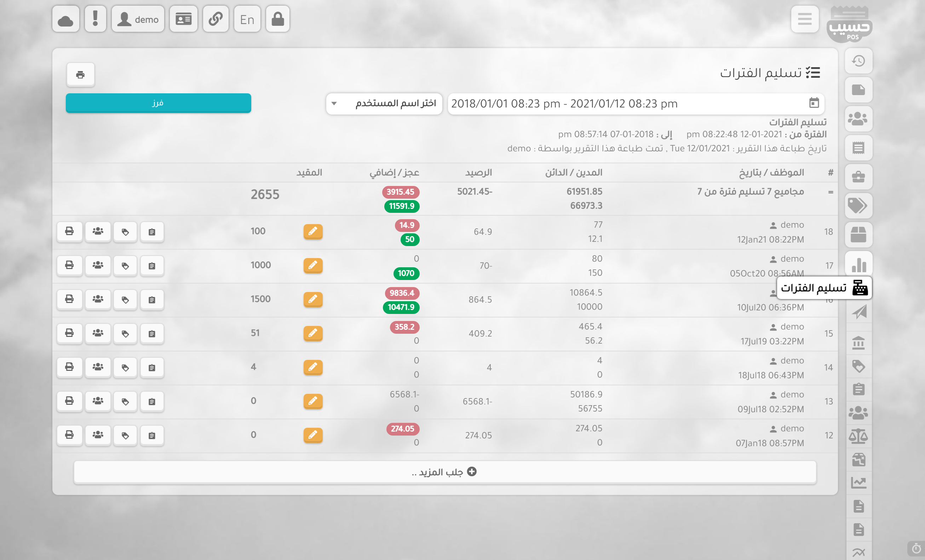This screenshot has width=925, height=560.
Task: Click the chain link icon button
Action: (216, 19)
